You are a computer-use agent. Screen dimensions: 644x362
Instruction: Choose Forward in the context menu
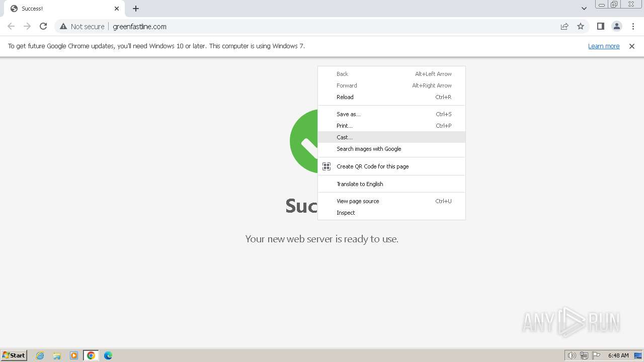point(391,85)
